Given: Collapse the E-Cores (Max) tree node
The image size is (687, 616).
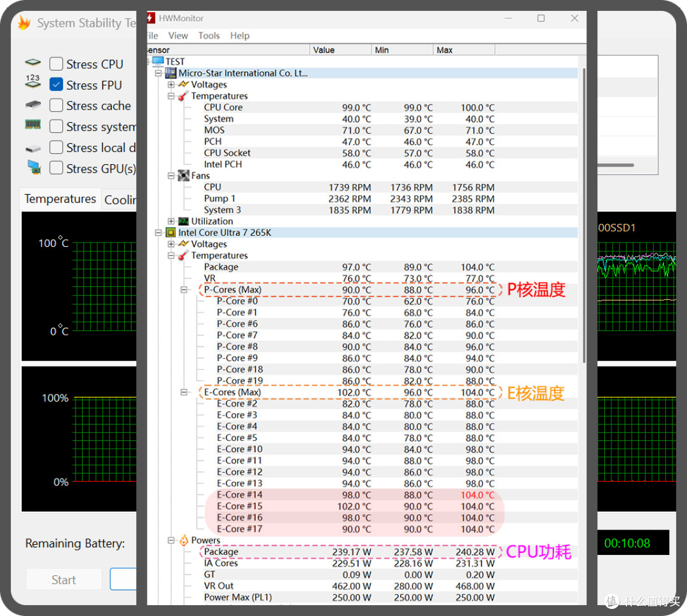Looking at the screenshot, I should (184, 393).
